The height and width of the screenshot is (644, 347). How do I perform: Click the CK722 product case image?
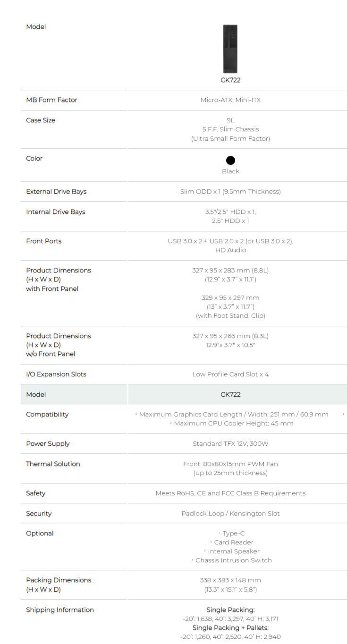(x=230, y=49)
